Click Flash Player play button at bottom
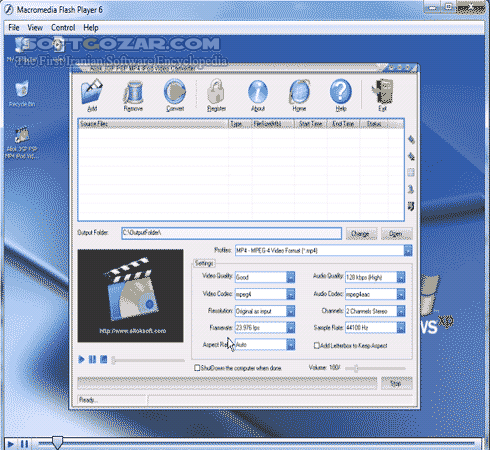The width and height of the screenshot is (490, 450). point(11,444)
